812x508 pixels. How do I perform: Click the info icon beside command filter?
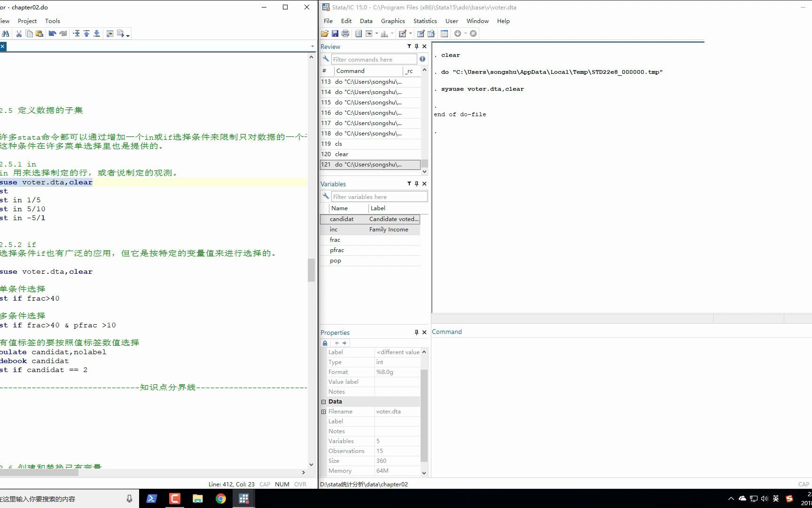(422, 59)
